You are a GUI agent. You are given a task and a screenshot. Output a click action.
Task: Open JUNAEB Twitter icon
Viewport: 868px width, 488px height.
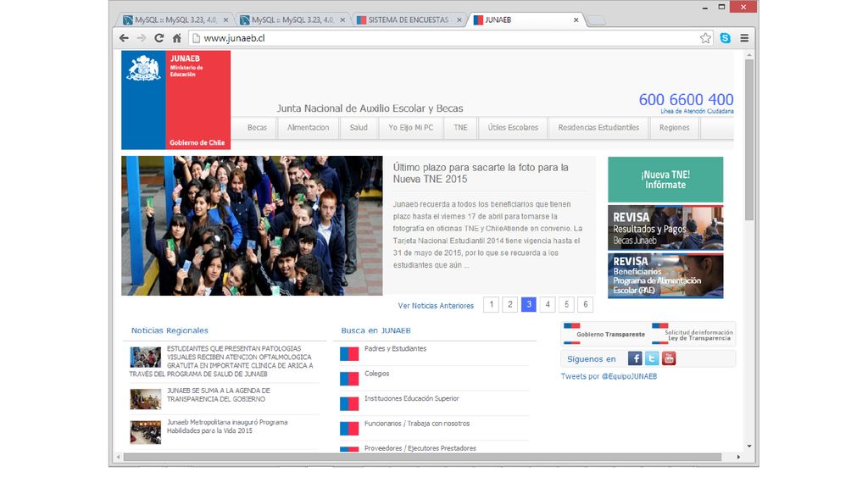652,358
